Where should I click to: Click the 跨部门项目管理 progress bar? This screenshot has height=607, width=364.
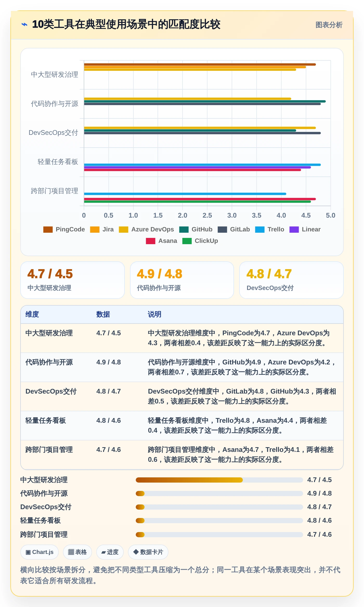click(219, 535)
